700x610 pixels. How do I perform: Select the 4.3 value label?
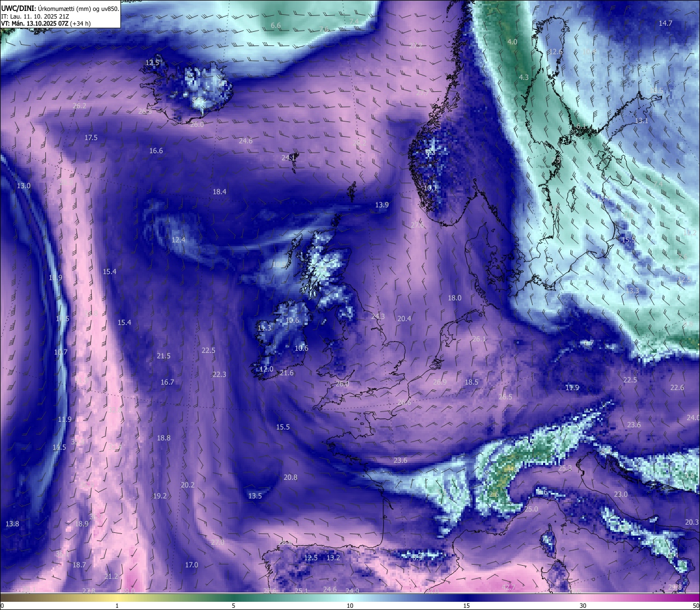(x=524, y=77)
